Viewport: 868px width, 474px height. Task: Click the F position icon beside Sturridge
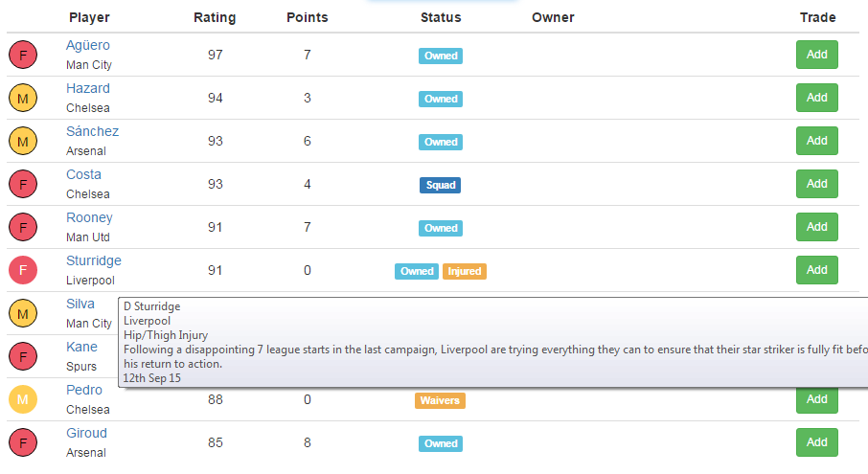click(x=23, y=270)
